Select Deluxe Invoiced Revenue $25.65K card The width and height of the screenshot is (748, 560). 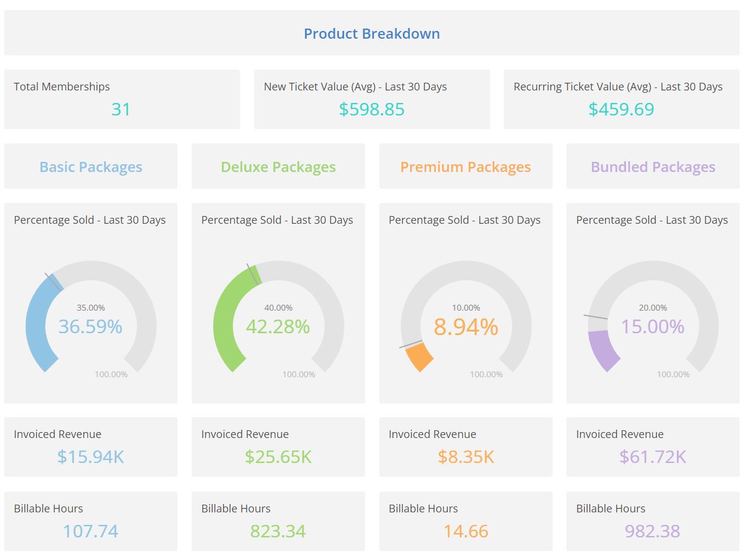pyautogui.click(x=278, y=447)
